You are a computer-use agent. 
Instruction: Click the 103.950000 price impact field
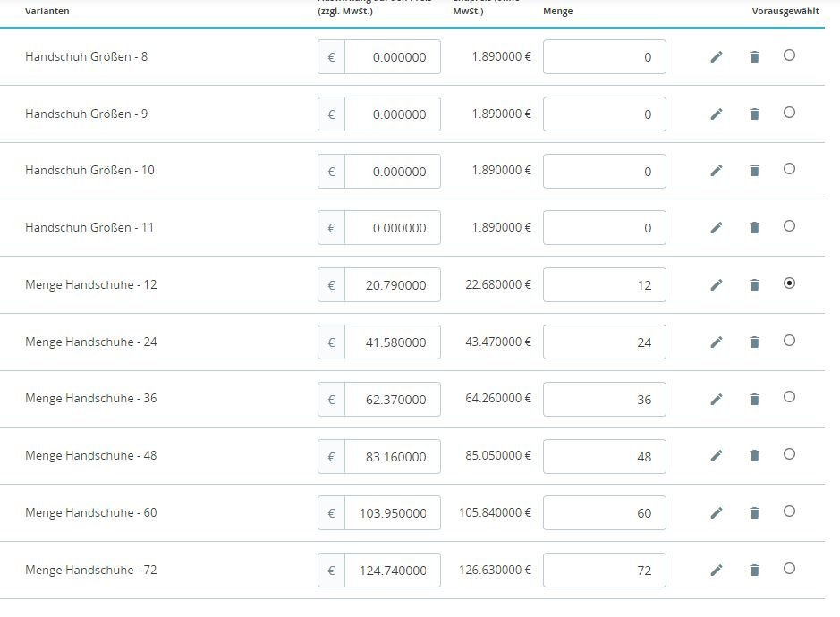coord(392,513)
